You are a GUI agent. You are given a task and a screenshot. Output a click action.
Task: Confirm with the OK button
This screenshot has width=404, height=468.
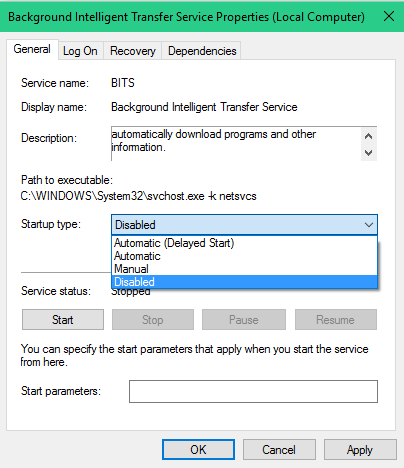(198, 450)
